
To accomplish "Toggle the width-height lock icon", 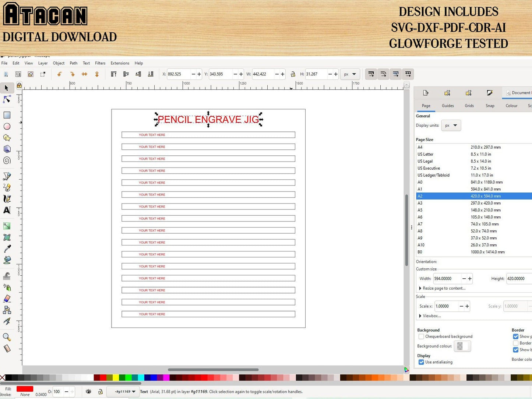I will click(293, 74).
